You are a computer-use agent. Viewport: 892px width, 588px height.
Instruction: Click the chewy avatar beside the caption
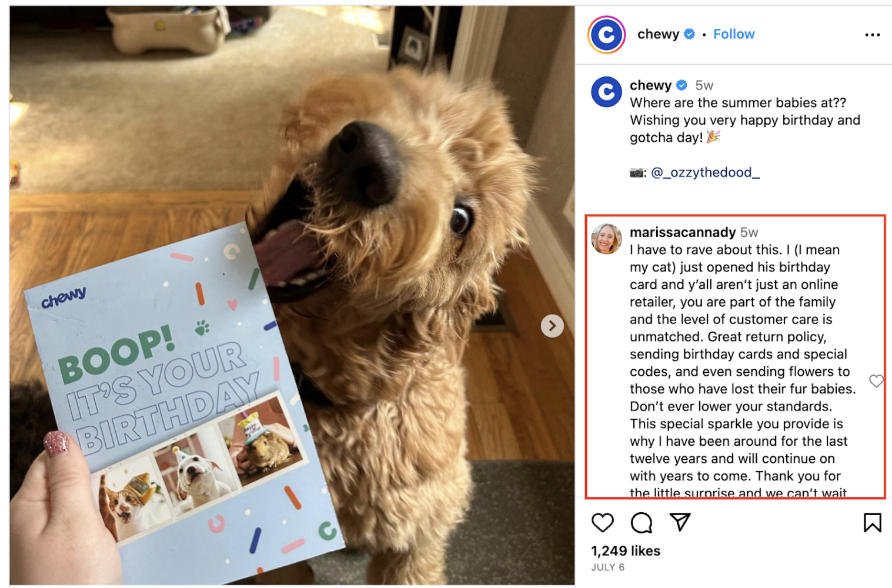coord(606,92)
